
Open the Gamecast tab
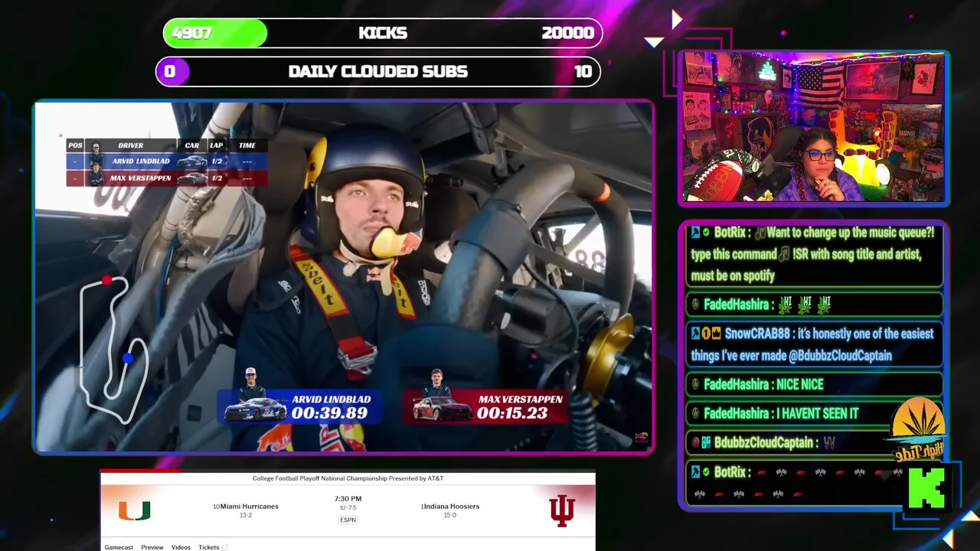click(x=119, y=547)
